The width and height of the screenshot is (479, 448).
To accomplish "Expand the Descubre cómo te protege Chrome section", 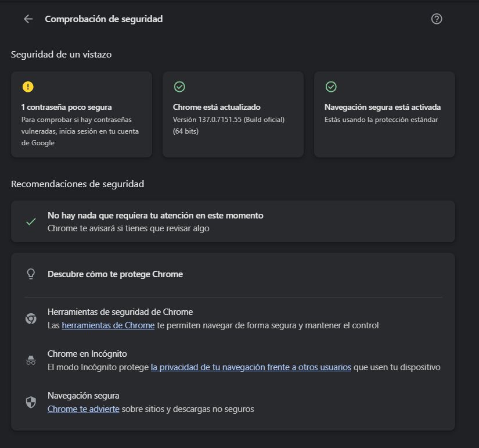I will (x=232, y=274).
